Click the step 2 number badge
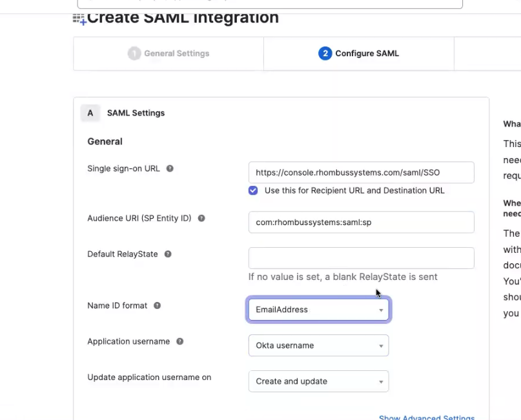 [x=325, y=54]
